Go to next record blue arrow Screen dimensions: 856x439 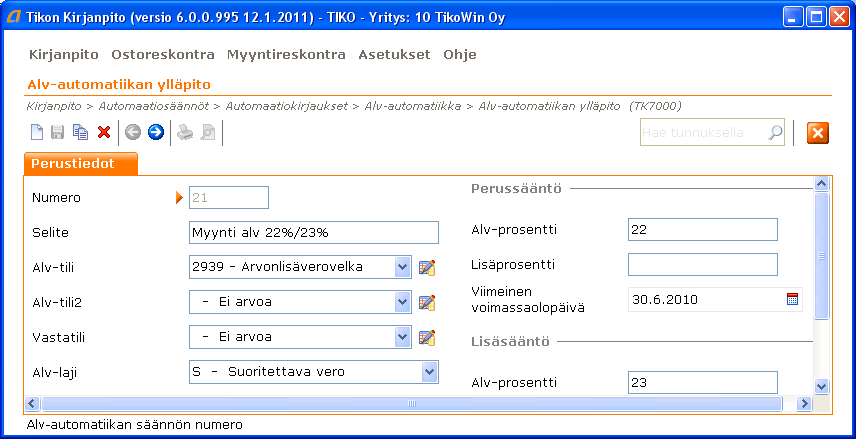[x=156, y=132]
